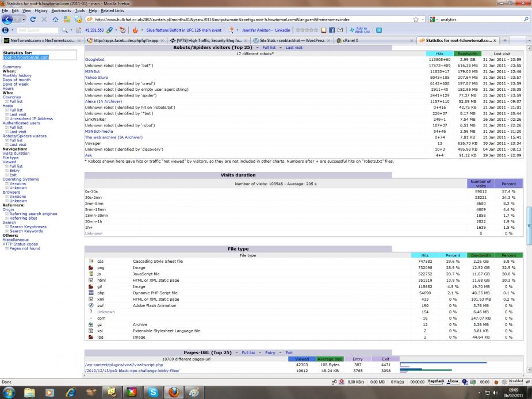Screen dimensions: 532x399
Task: Click the gz archive file type icon
Action: point(91,324)
